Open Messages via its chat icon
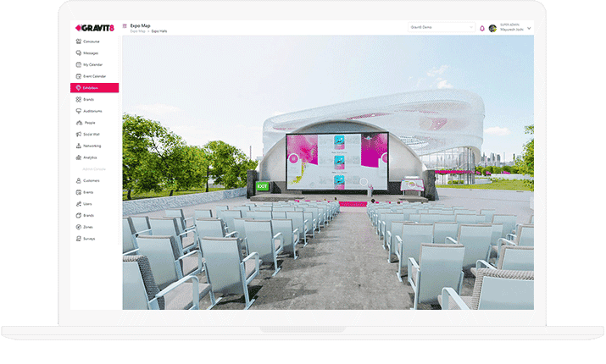Screen dimensions: 606x364 (78, 52)
